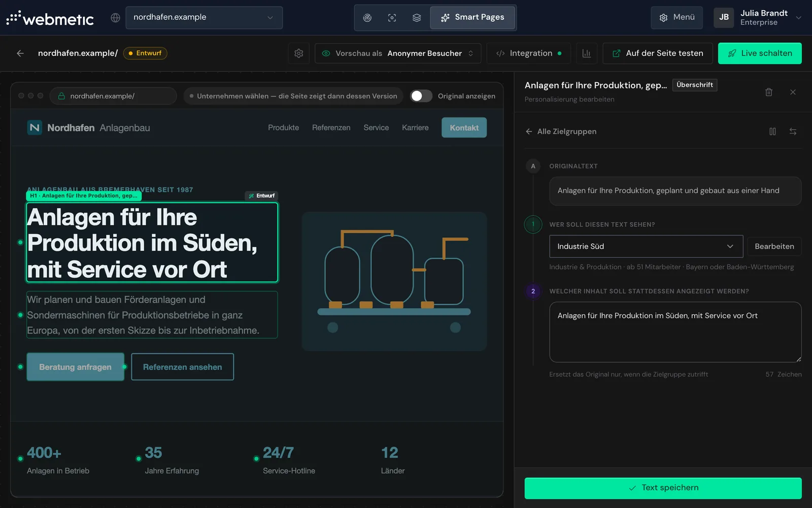This screenshot has height=508, width=812.
Task: Open page settings gear next to preview selector
Action: pyautogui.click(x=299, y=53)
